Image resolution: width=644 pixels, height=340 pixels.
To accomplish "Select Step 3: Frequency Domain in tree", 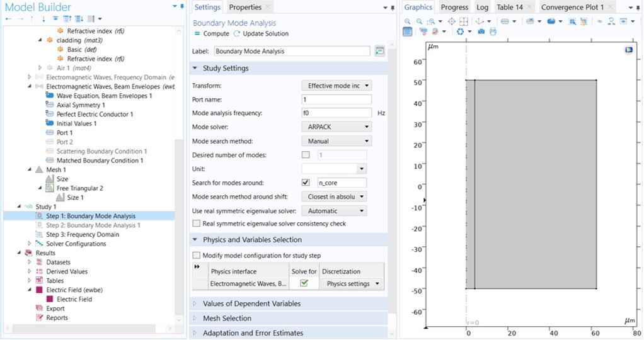I will coord(82,234).
